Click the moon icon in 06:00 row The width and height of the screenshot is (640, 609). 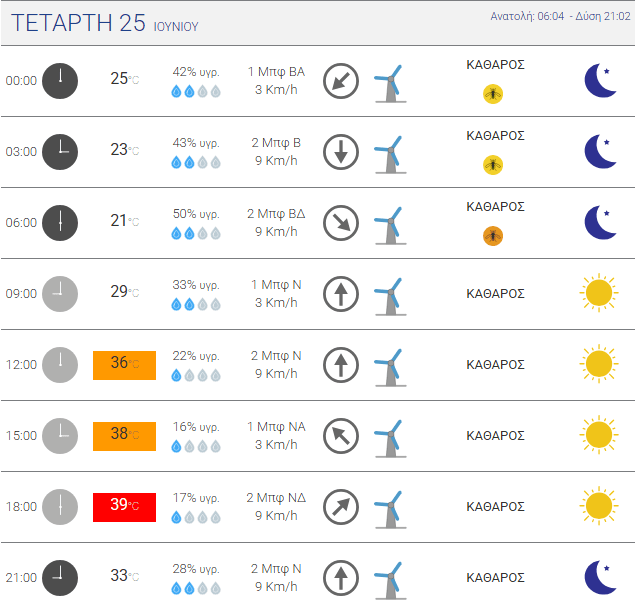(600, 222)
